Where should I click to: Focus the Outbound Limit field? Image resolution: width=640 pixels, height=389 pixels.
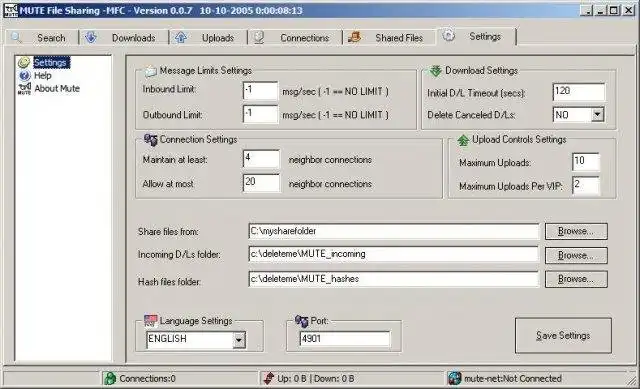[x=260, y=114]
